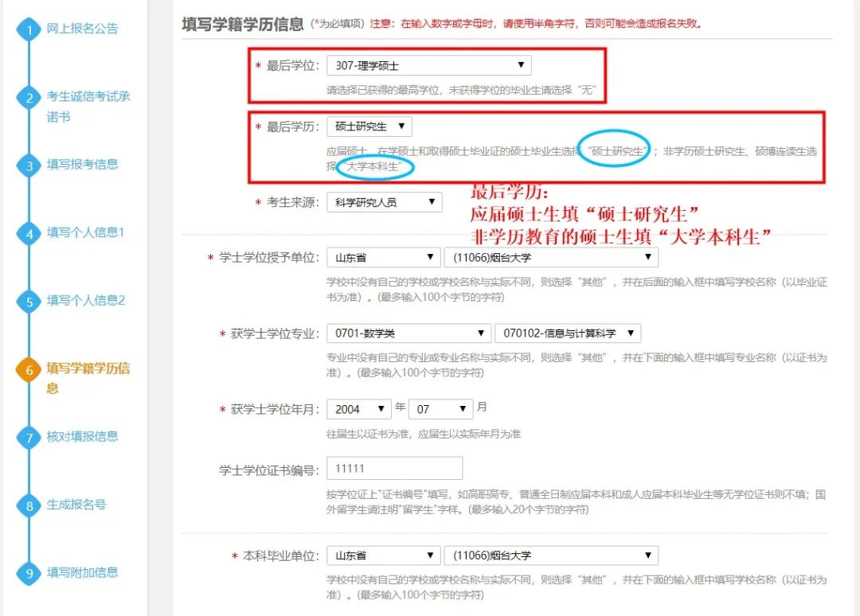Open 核对填报信息 step in sidebar
Viewport: 860px width, 616px height.
(x=82, y=436)
